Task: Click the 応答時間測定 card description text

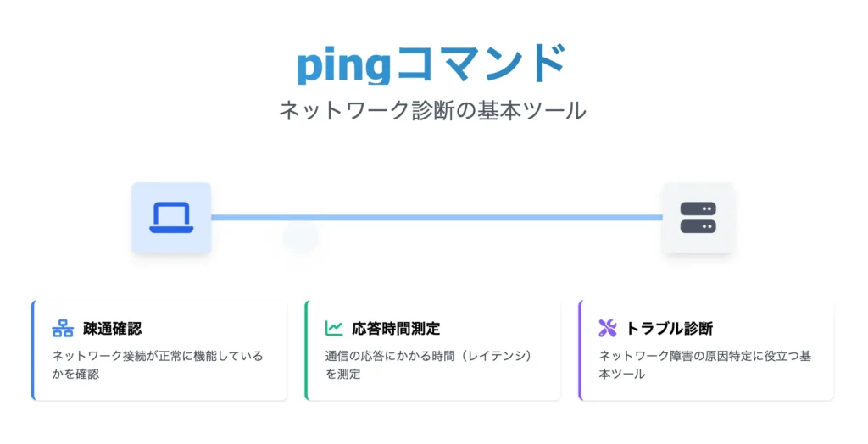Action: click(x=428, y=365)
